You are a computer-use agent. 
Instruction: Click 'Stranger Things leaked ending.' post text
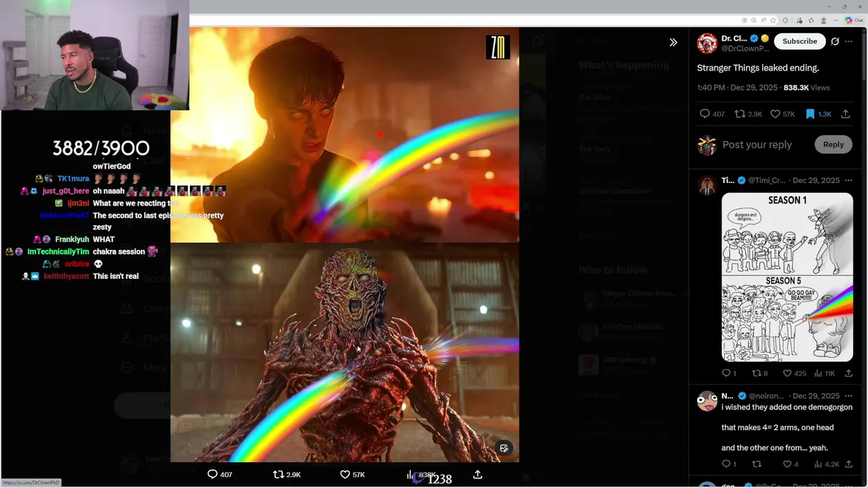pos(758,68)
